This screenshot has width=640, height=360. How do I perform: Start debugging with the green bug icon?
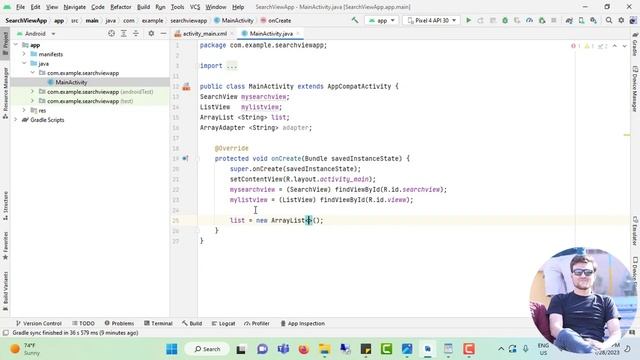pyautogui.click(x=505, y=20)
